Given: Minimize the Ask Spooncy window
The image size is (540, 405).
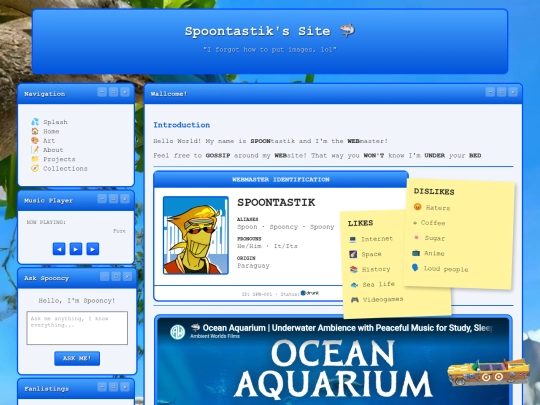Looking at the screenshot, I should (105, 276).
